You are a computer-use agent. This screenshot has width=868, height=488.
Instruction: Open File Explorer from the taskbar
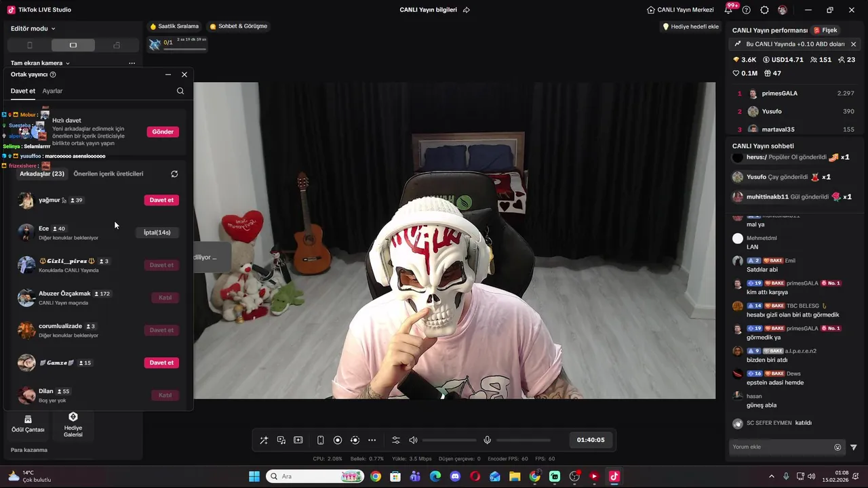[515, 476]
